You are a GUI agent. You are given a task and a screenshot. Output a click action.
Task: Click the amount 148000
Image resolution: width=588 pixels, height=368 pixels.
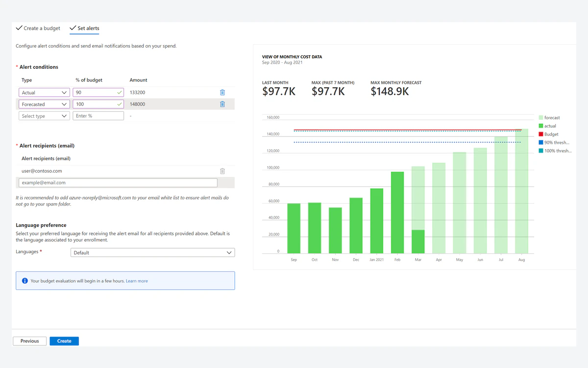click(x=137, y=104)
